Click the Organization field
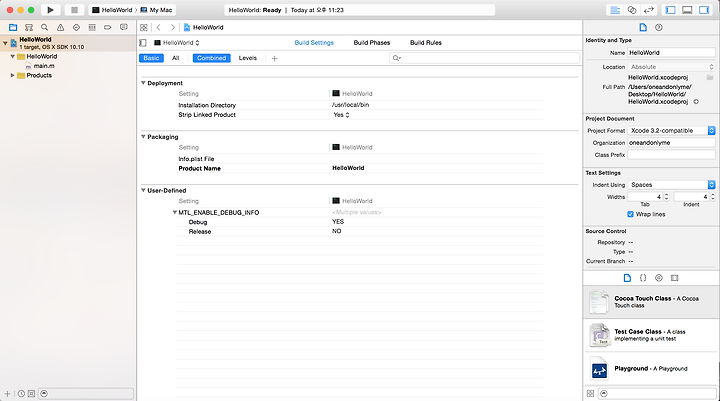 click(x=671, y=143)
